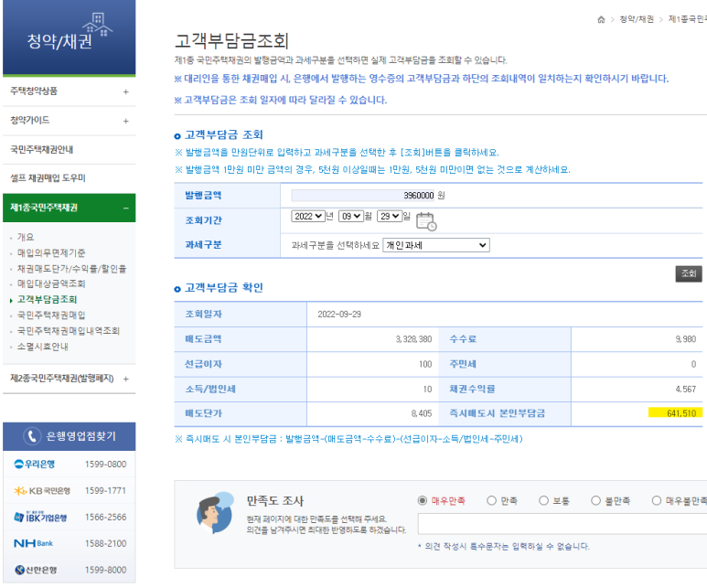This screenshot has height=588, width=707.
Task: Open the 과세구분 dropdown showing 개인과세
Action: coord(436,245)
